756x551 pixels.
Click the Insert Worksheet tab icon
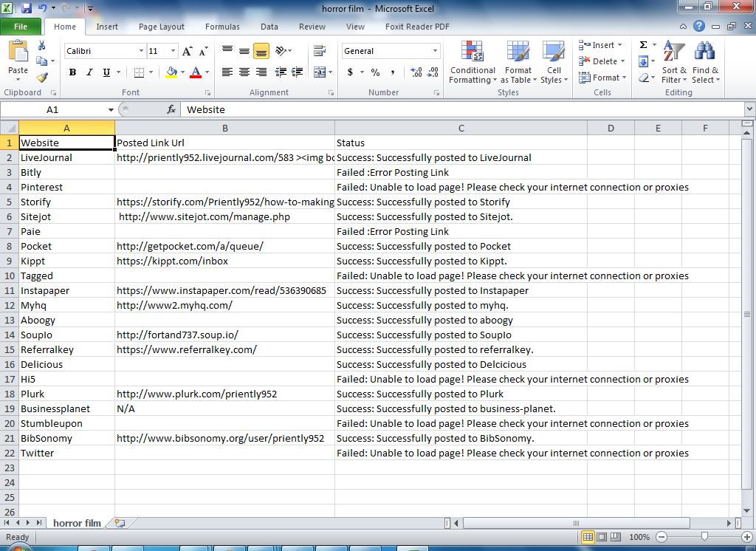click(x=120, y=523)
